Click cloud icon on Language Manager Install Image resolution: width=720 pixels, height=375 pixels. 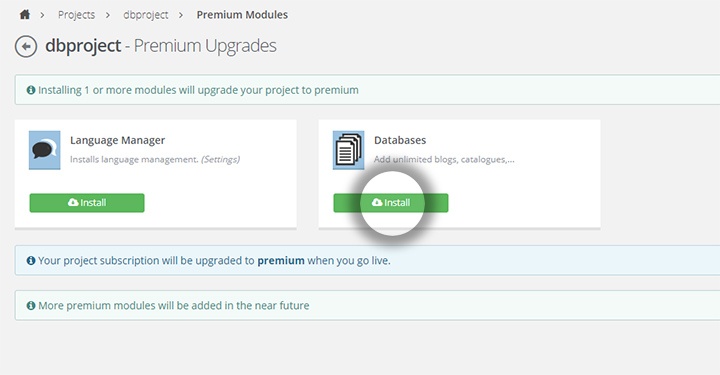(x=73, y=202)
